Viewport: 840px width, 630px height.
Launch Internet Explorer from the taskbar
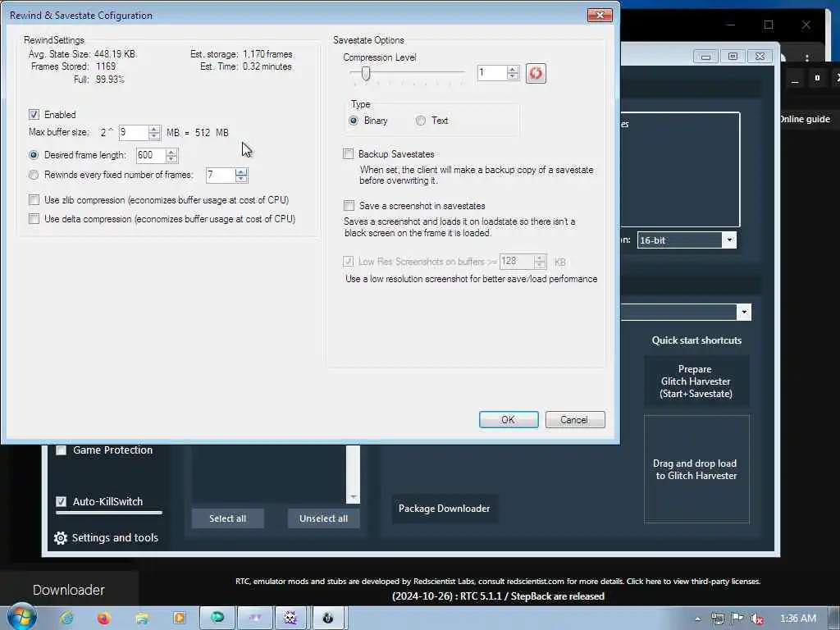67,619
